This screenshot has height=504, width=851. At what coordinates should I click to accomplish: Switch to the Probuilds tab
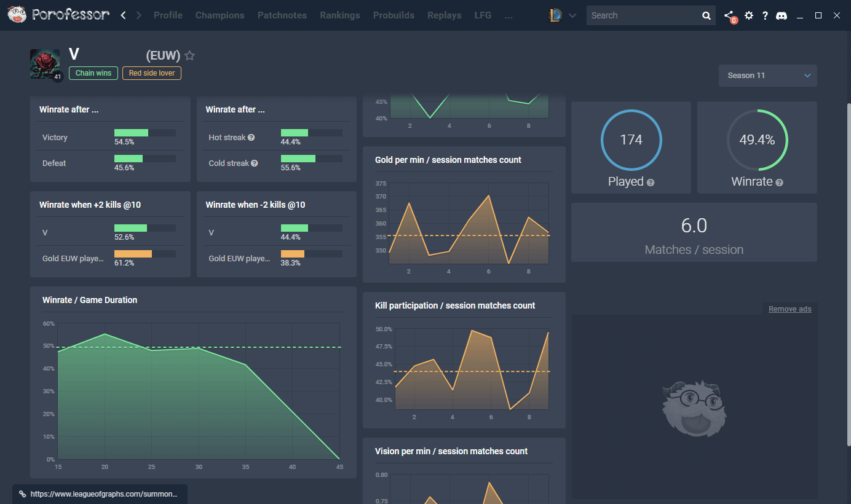point(394,15)
